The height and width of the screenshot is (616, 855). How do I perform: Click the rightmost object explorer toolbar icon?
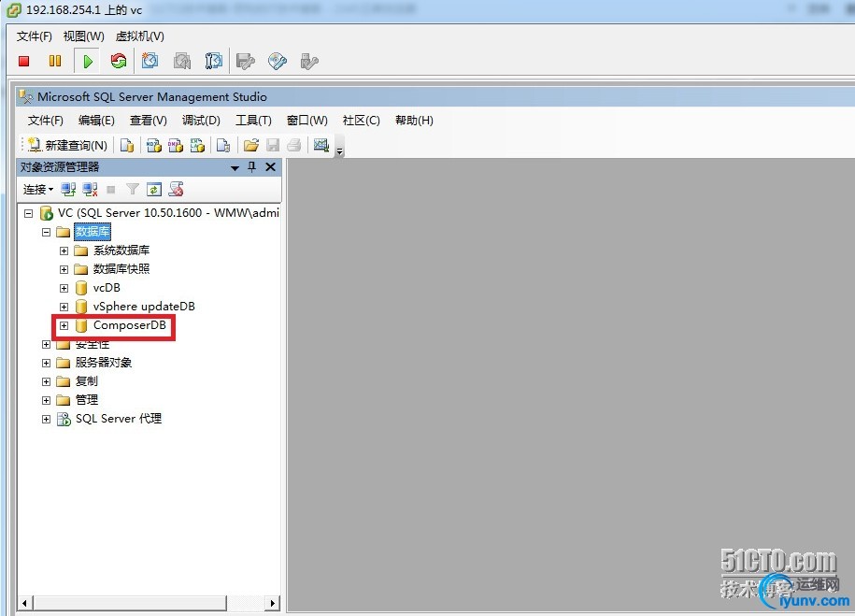click(176, 190)
